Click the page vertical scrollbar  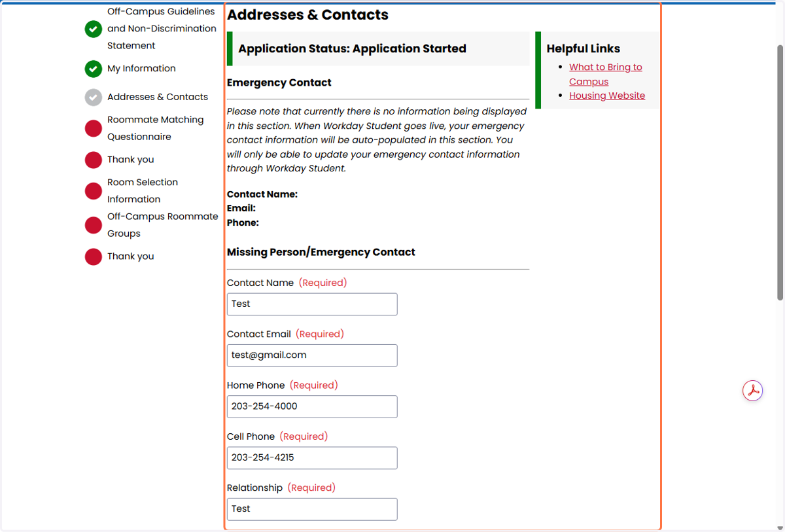coord(780,173)
